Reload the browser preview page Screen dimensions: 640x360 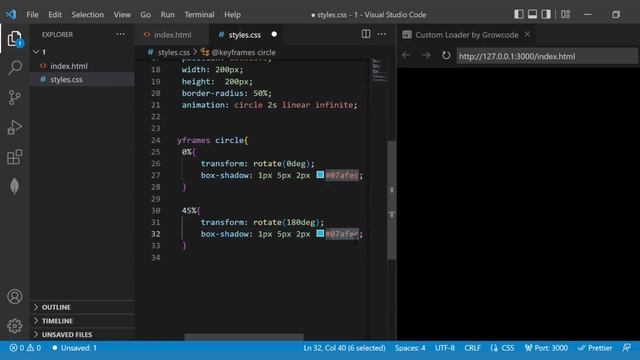446,56
